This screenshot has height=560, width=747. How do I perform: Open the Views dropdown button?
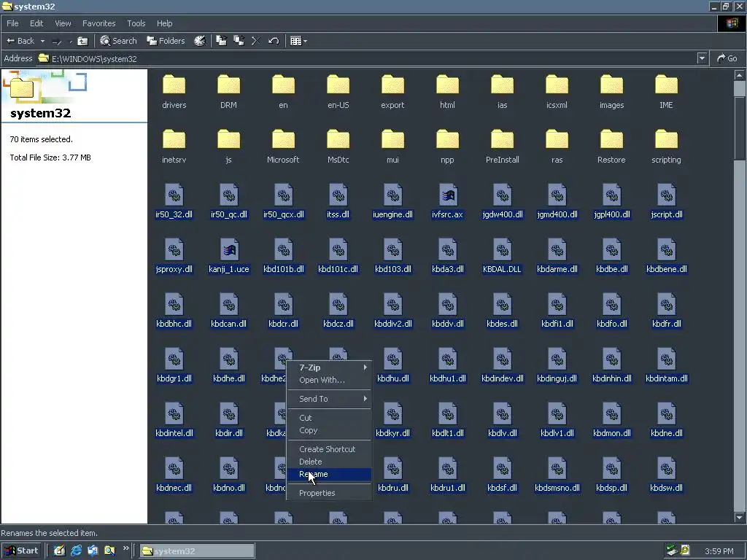tap(298, 41)
